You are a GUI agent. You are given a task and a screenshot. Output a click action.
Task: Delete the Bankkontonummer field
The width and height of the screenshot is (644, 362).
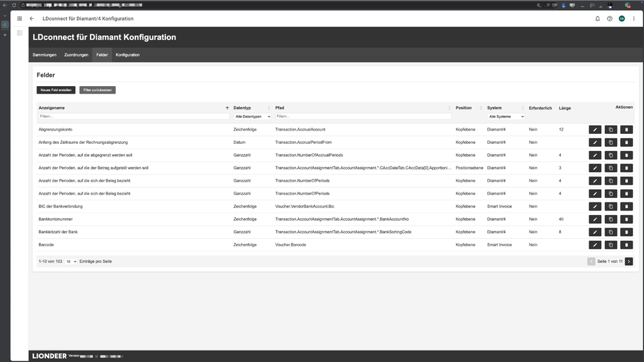tap(626, 219)
